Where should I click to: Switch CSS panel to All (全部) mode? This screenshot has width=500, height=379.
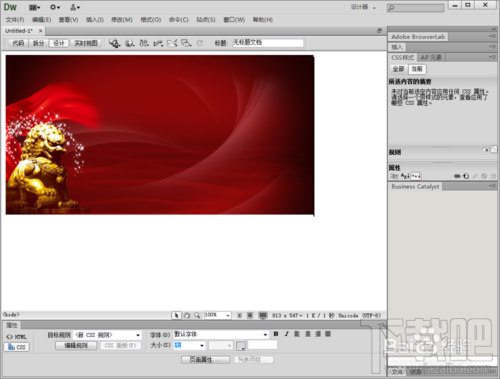click(399, 69)
